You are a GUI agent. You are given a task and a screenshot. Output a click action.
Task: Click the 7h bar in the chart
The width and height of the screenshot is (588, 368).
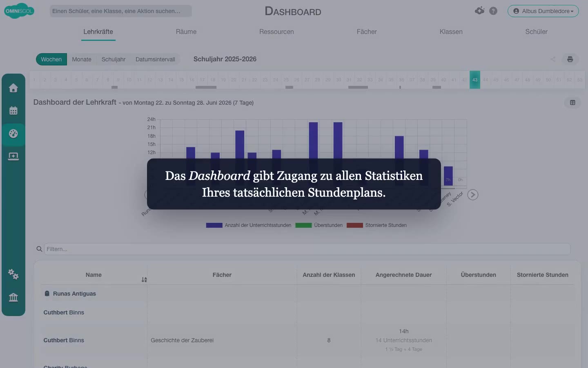point(448,176)
